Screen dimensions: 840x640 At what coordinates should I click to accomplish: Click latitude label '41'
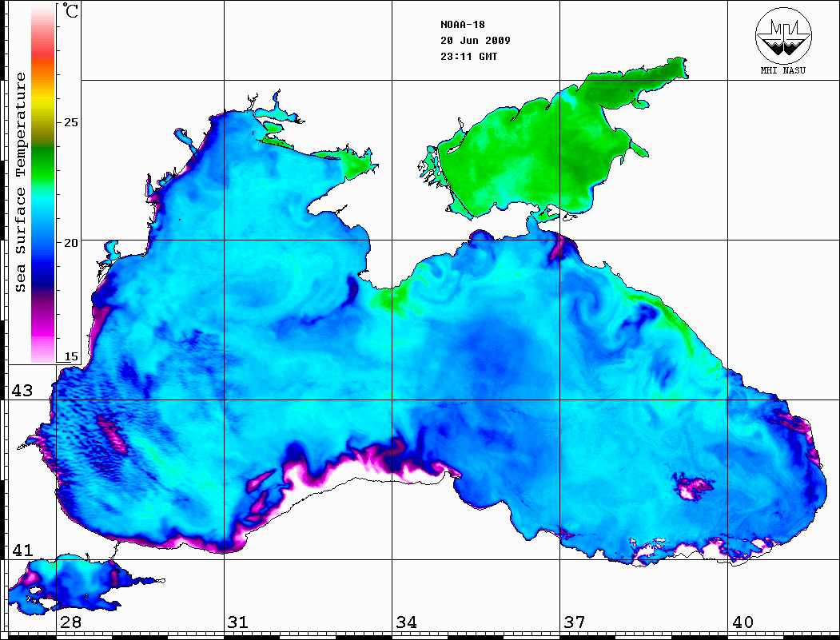(22, 551)
